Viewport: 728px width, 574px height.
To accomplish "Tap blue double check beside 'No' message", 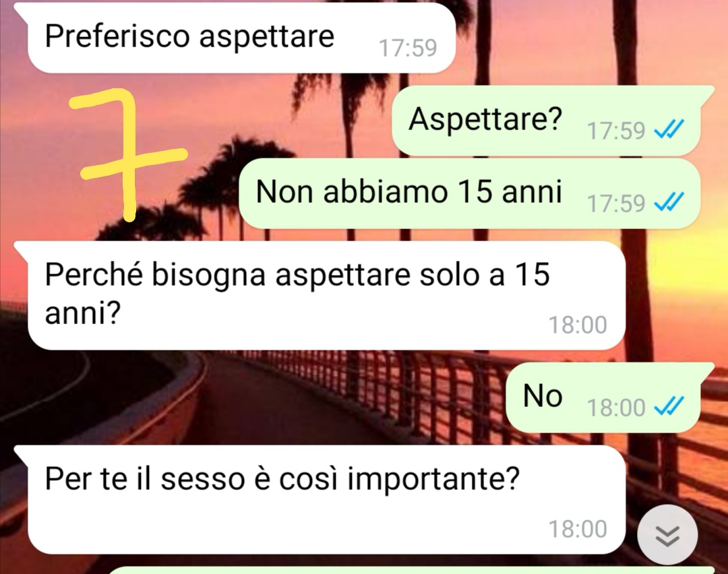I will click(669, 407).
